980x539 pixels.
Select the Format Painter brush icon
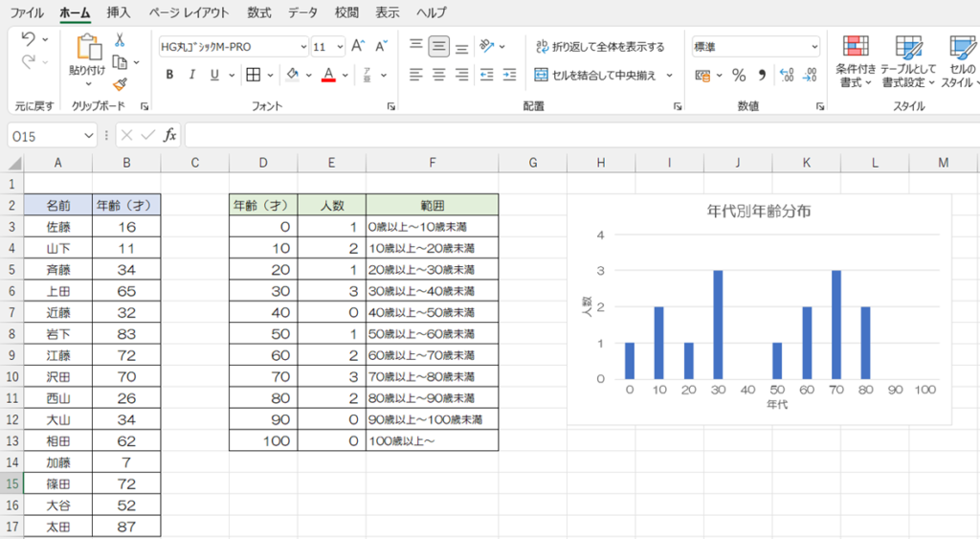click(120, 84)
